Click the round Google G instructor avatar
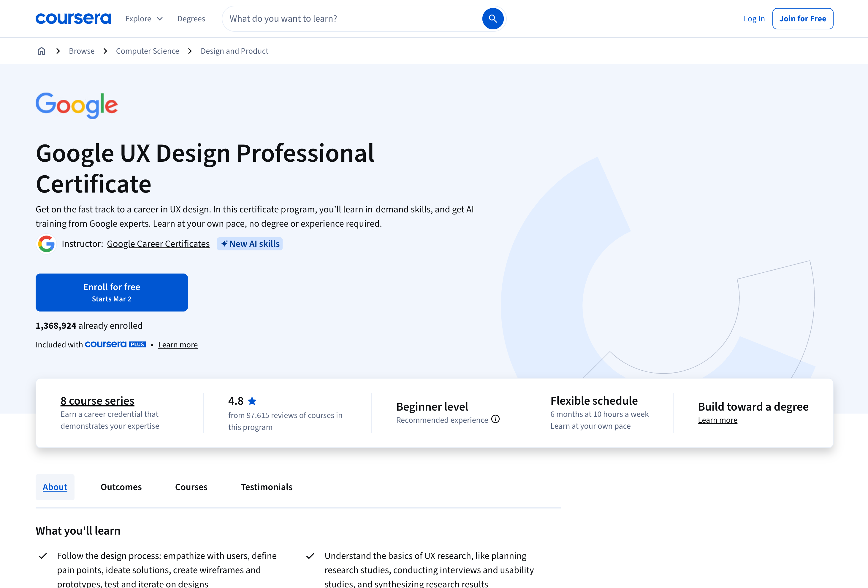The image size is (868, 588). pos(46,244)
